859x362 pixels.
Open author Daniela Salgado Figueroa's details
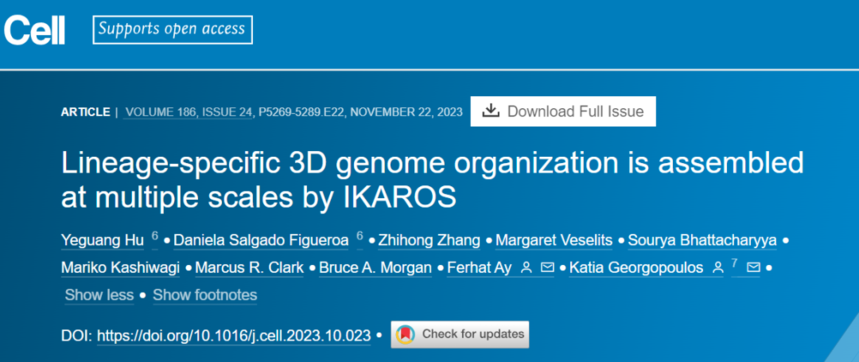(x=261, y=240)
